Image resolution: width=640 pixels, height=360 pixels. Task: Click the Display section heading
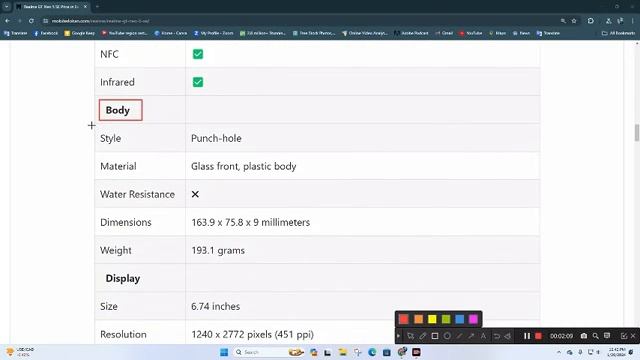pyautogui.click(x=123, y=278)
